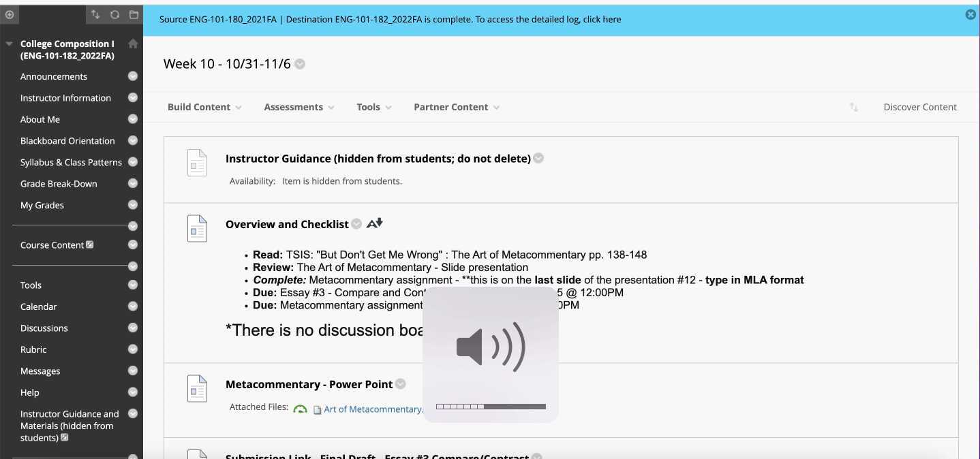This screenshot has height=459, width=980.
Task: Open options chevron for Rubric
Action: click(133, 349)
